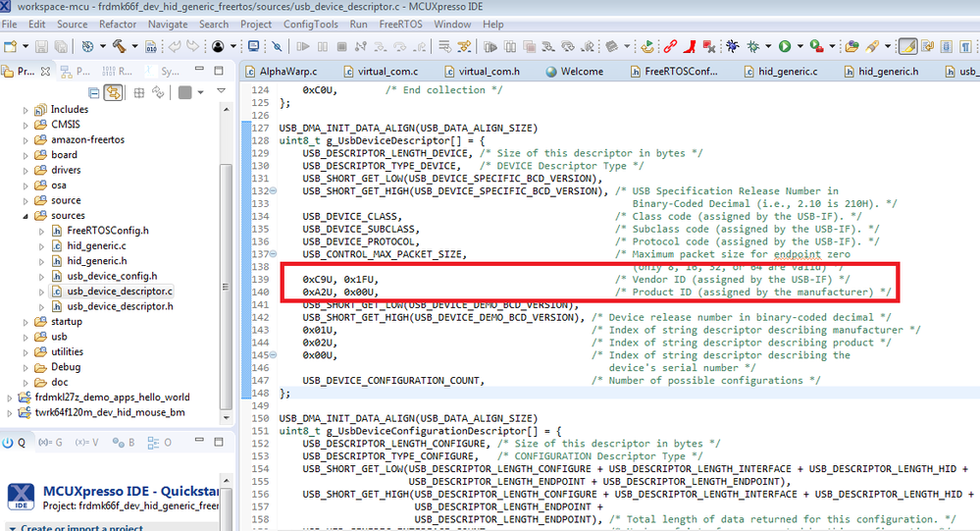Click the binary 010 file icon
The image size is (980, 531).
point(151,46)
